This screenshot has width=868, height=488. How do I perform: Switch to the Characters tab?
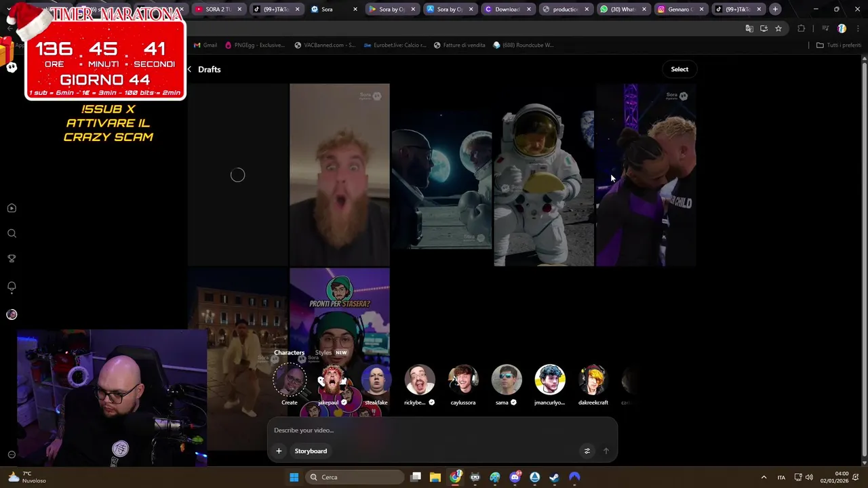289,352
